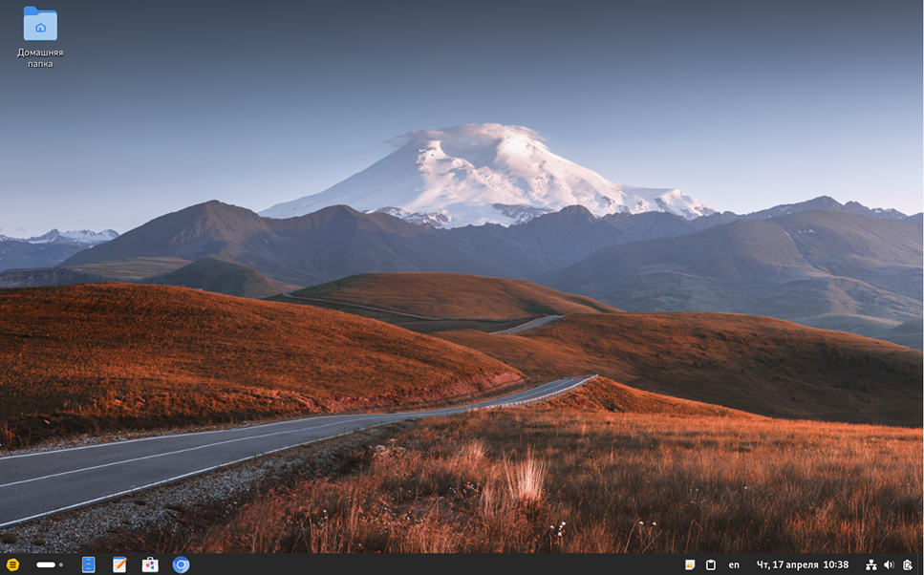
Task: Open the sticky notes tray icon
Action: [690, 564]
